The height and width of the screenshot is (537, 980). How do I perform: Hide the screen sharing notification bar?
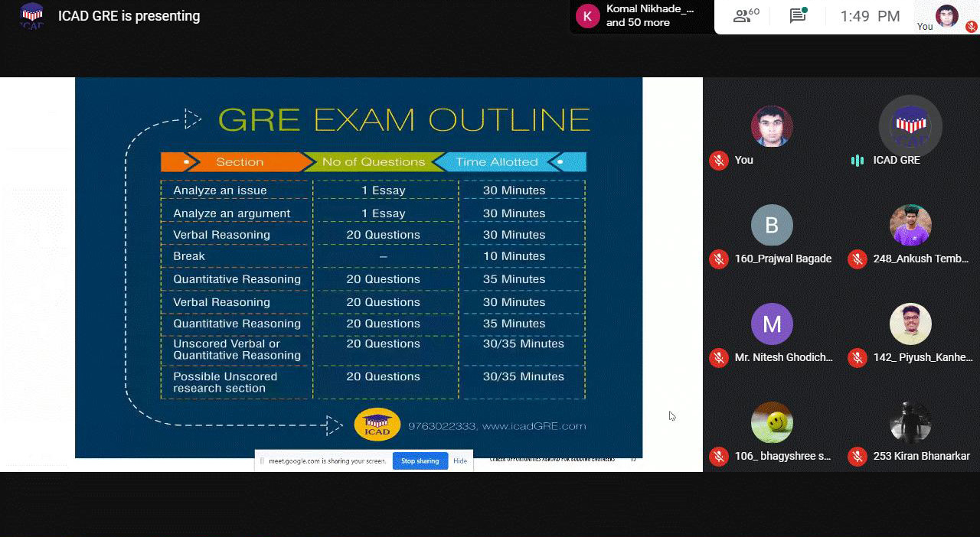(x=459, y=461)
